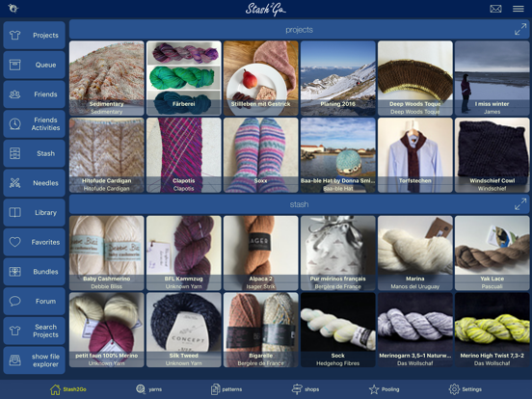This screenshot has height=399, width=532.
Task: Open the Forum speech bubble item
Action: coord(35,302)
